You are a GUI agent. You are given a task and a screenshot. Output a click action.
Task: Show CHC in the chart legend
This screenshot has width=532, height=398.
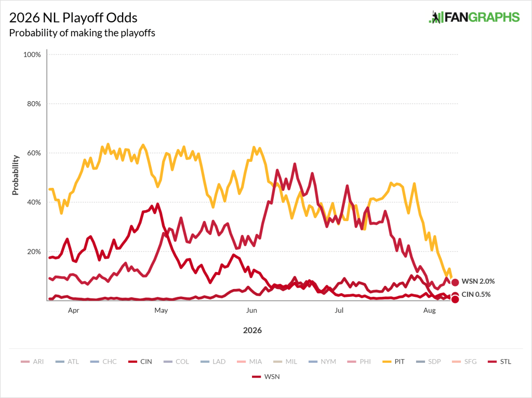point(103,362)
